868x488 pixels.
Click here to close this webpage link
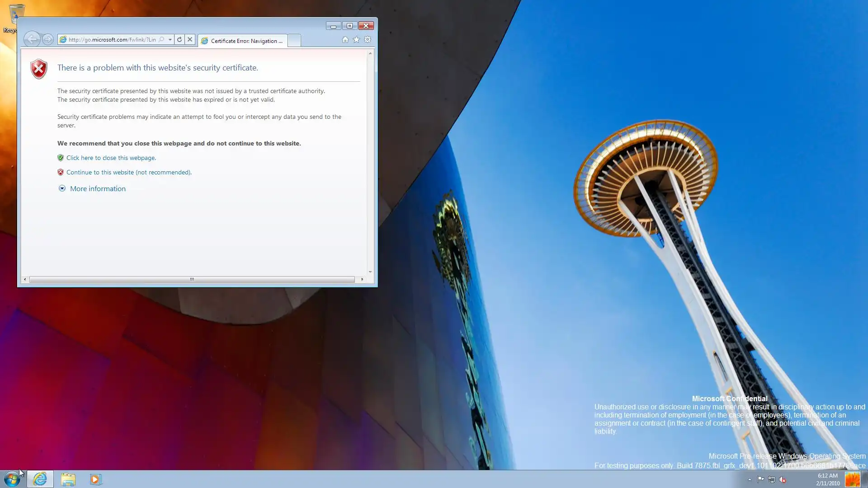[111, 158]
